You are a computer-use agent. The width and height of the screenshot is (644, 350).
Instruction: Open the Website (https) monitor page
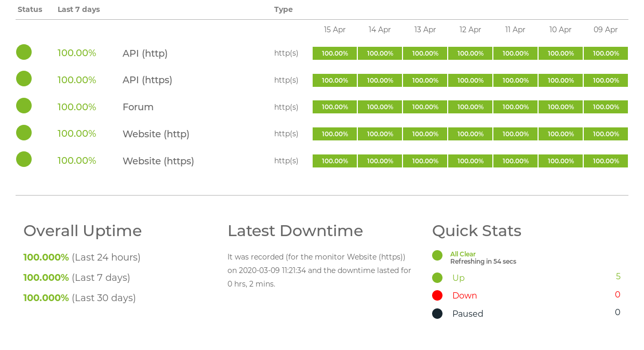(158, 161)
